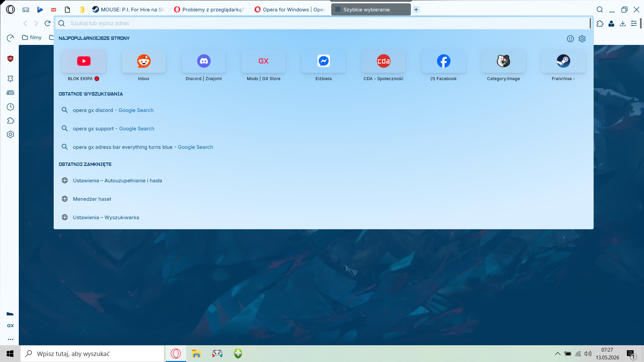This screenshot has width=644, height=362.
Task: Click the search tabs magnifier icon
Action: [600, 10]
